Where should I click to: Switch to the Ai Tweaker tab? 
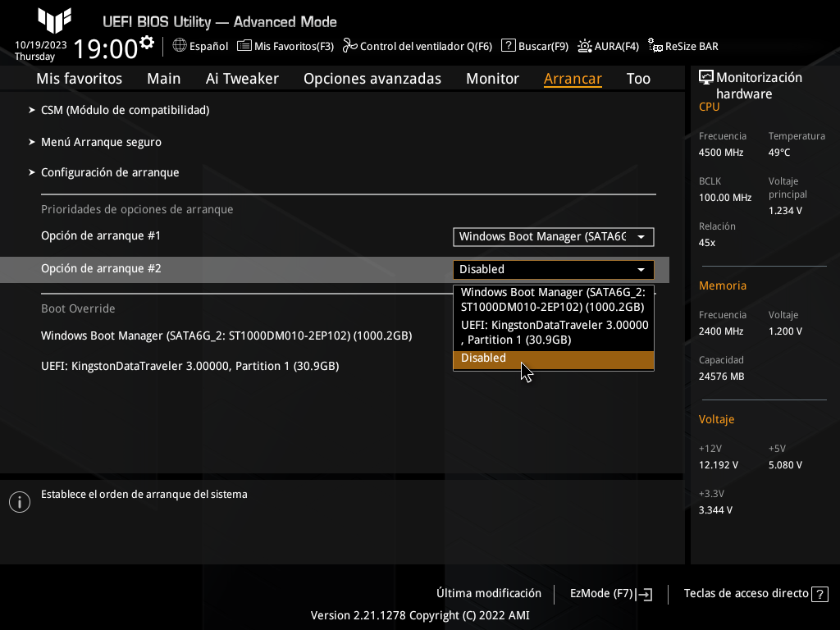point(242,79)
